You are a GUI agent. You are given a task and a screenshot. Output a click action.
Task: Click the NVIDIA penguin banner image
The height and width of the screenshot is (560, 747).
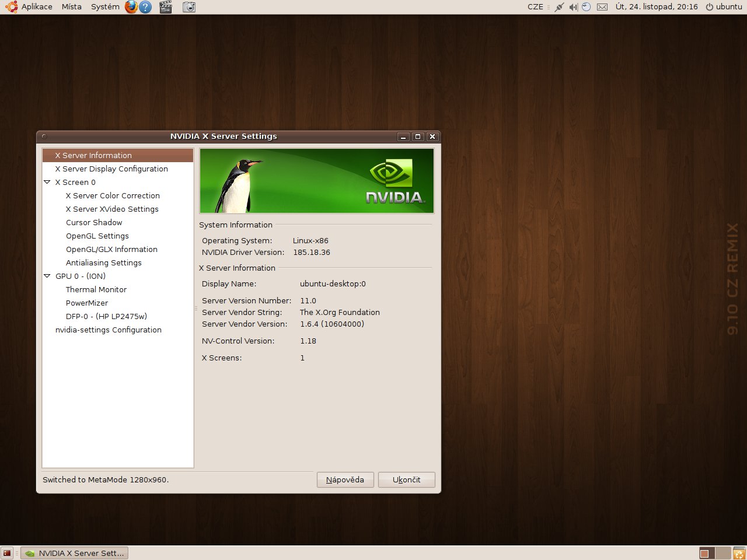[x=317, y=181]
